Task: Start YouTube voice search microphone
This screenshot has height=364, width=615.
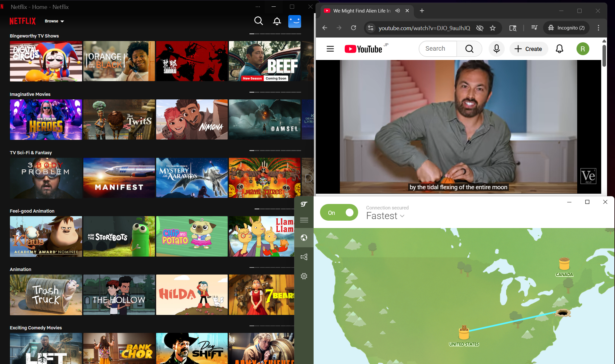Action: click(x=496, y=49)
